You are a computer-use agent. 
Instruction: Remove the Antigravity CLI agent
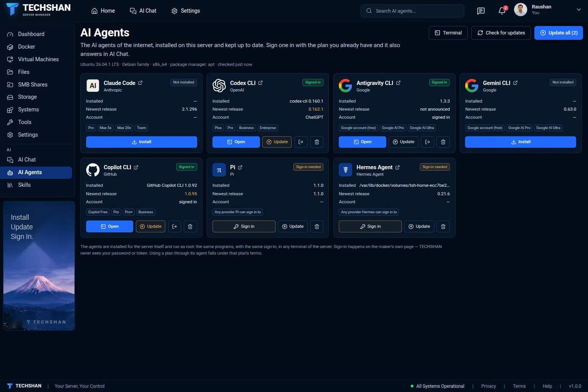443,142
